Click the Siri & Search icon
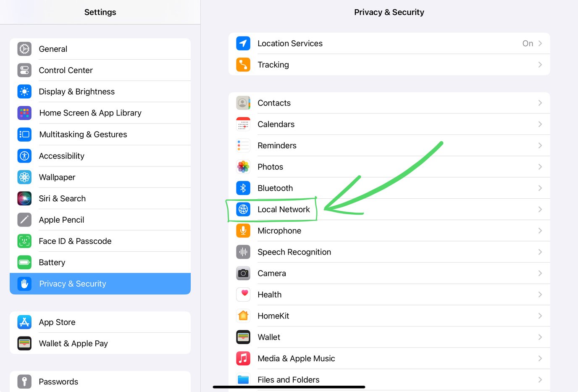 pyautogui.click(x=24, y=198)
